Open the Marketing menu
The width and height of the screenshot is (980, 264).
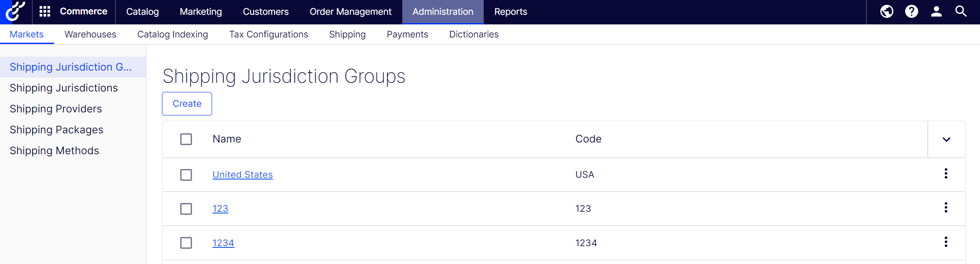(x=201, y=12)
